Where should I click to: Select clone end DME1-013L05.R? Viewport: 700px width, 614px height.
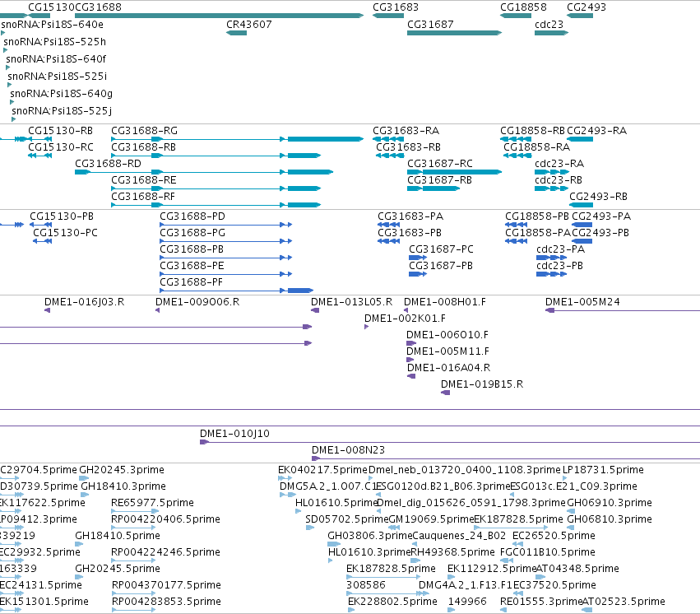(x=315, y=311)
